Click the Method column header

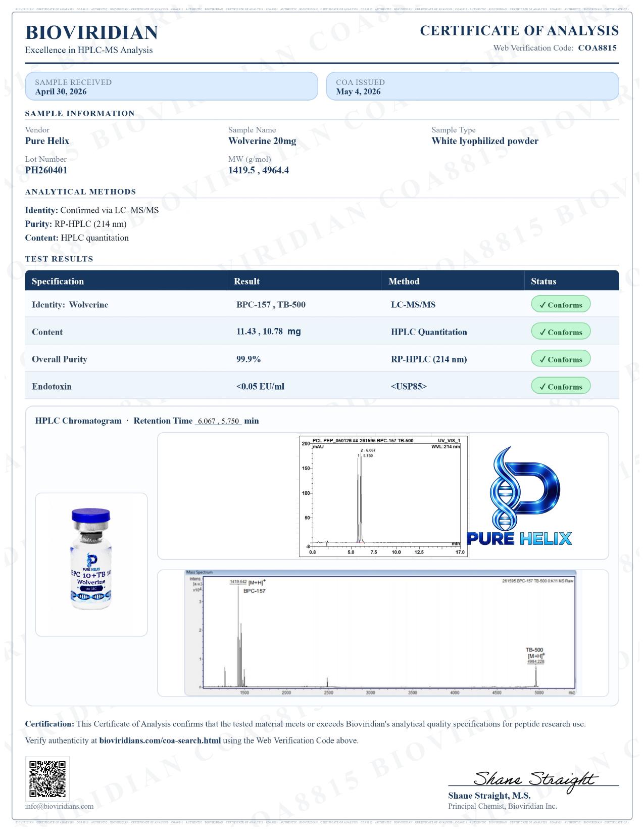click(x=404, y=282)
